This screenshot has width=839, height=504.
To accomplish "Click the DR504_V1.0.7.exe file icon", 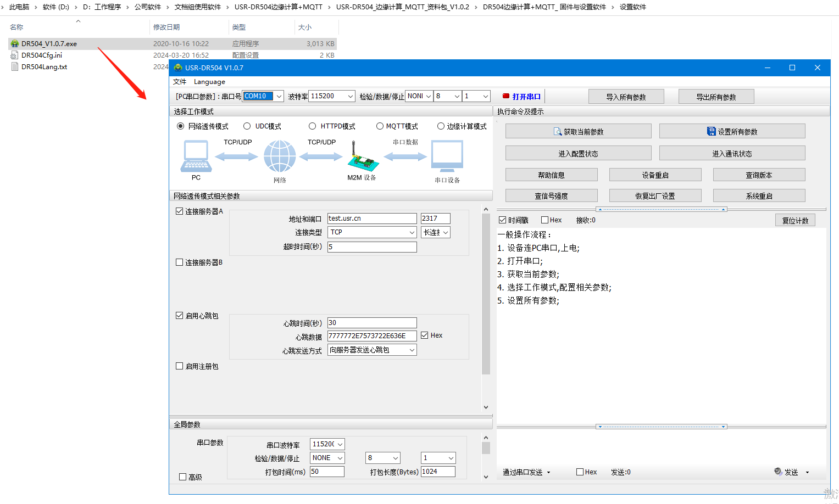I will (x=15, y=43).
